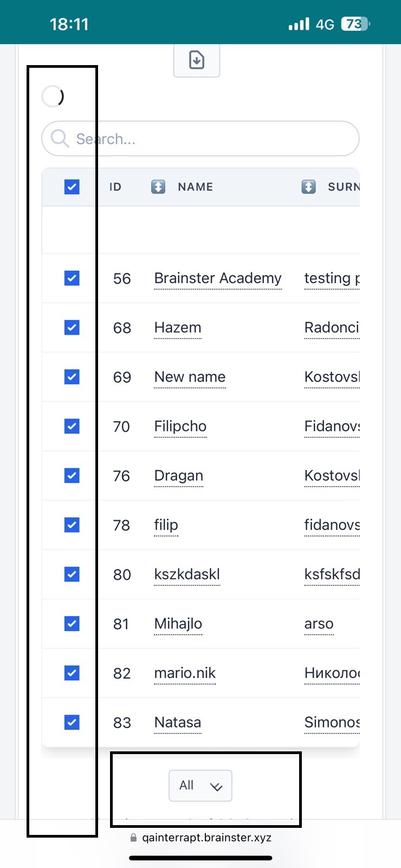Screen dimensions: 401x868
Task: Tap the magnifying glass search icon
Action: pos(59,139)
